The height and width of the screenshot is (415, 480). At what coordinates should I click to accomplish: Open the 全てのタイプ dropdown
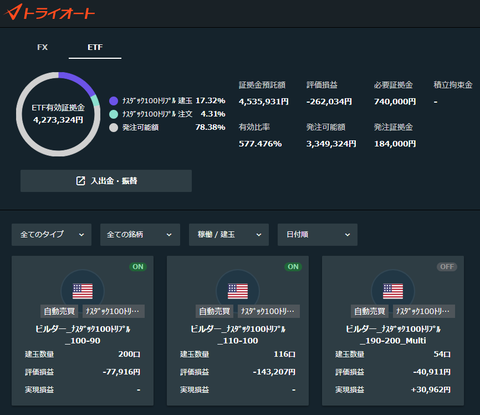pos(52,235)
